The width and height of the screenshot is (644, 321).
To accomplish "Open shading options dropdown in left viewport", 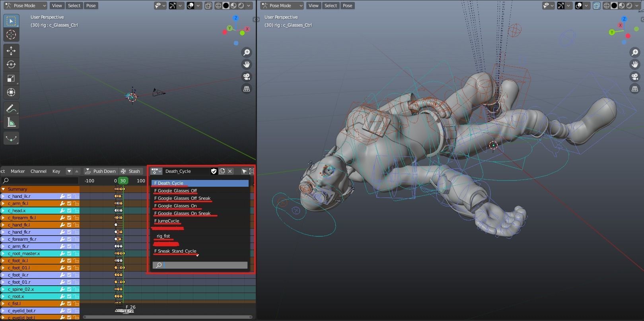I will tap(249, 6).
